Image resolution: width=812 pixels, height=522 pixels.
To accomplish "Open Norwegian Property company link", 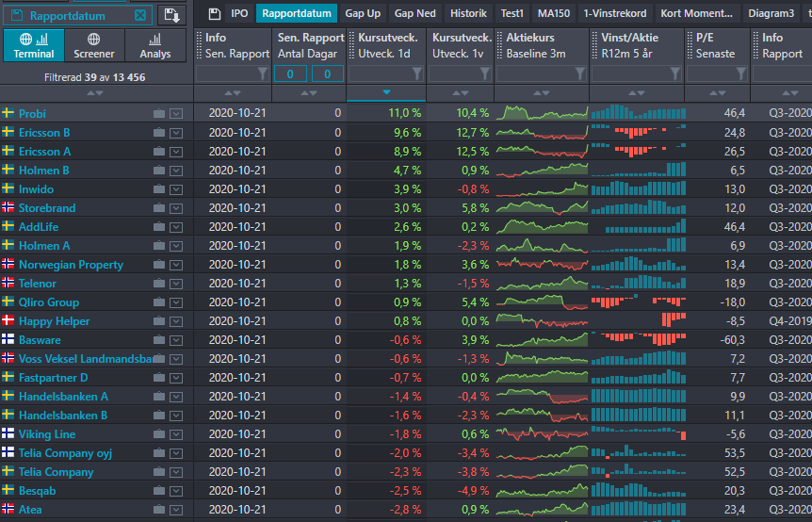I will pyautogui.click(x=71, y=265).
